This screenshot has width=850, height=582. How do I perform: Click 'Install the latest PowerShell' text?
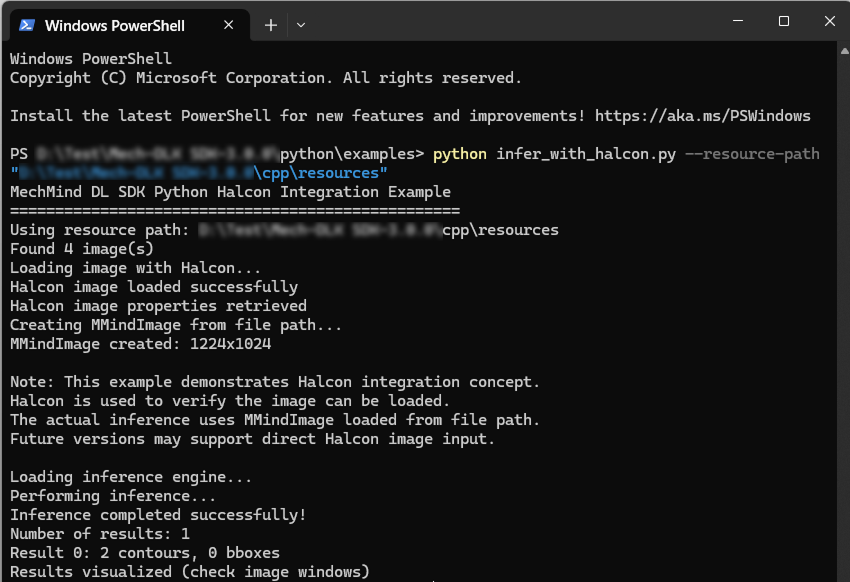[x=140, y=116]
